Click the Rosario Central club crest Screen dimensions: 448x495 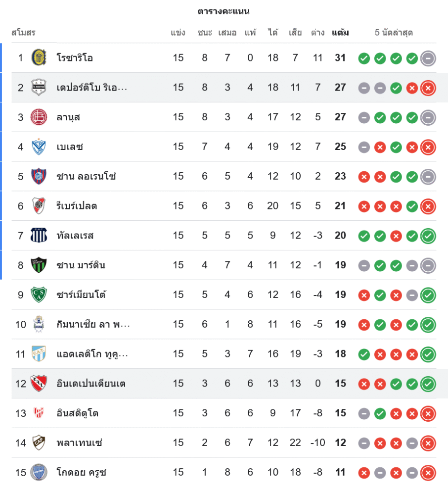pyautogui.click(x=39, y=58)
